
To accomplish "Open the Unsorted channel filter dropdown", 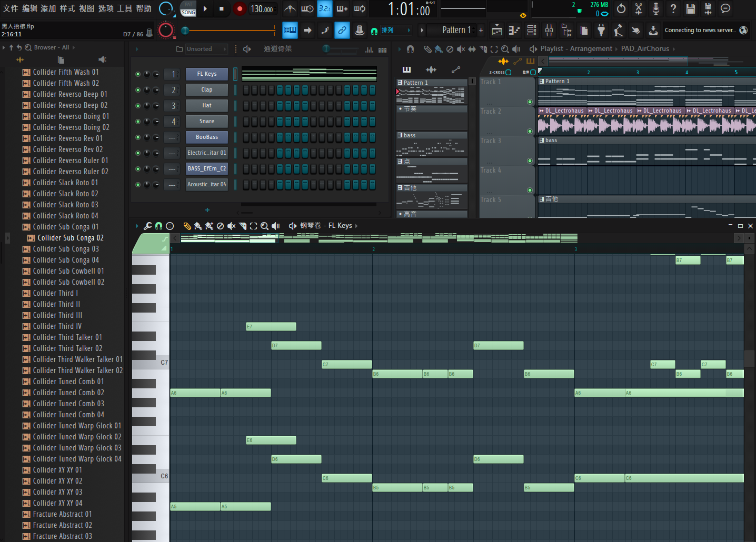I will coord(201,49).
